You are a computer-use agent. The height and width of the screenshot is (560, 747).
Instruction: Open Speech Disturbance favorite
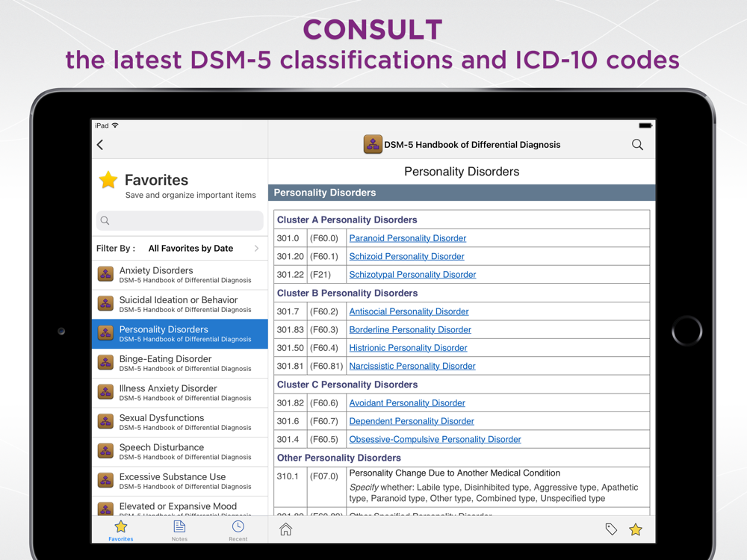(179, 452)
